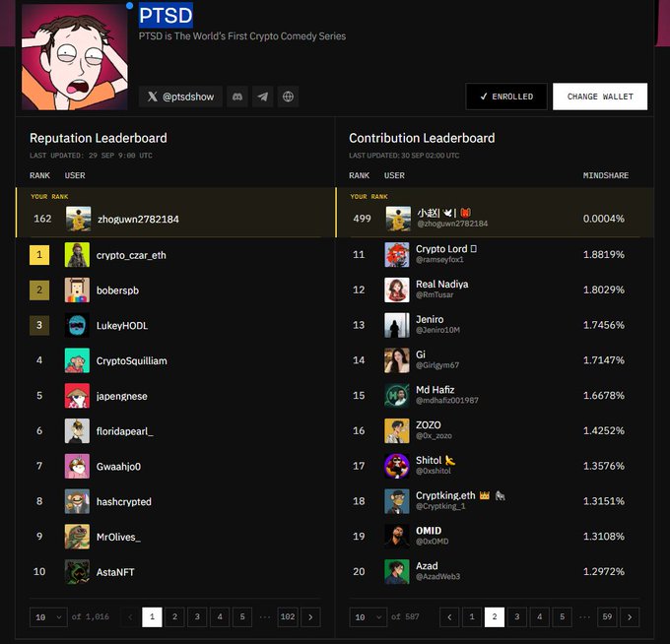The height and width of the screenshot is (644, 670).
Task: Click Jeniro's avatar
Action: click(x=397, y=325)
